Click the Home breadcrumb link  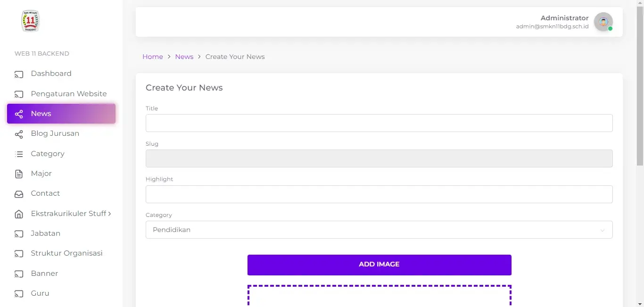point(153,57)
